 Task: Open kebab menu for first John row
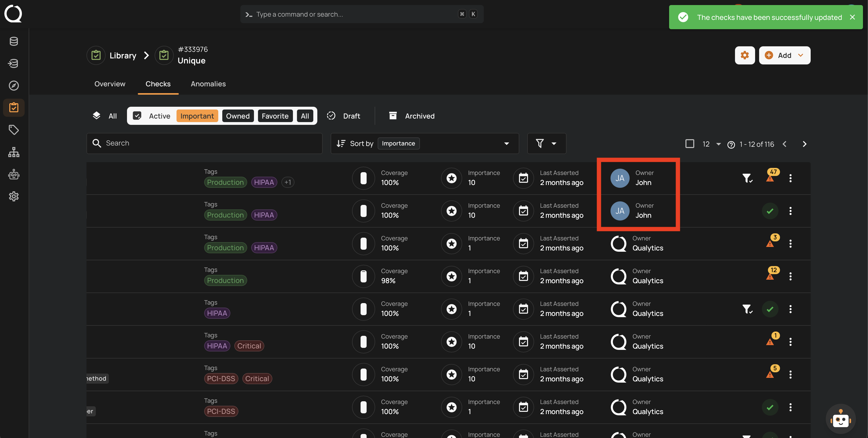pyautogui.click(x=791, y=178)
